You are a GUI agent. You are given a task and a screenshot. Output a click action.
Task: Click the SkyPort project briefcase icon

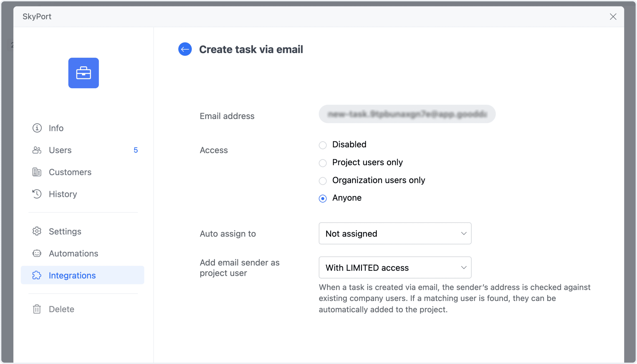click(83, 73)
